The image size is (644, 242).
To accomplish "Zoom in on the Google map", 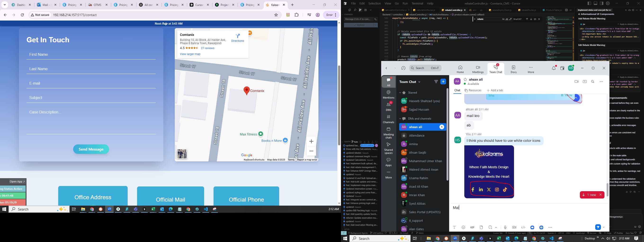I will [311, 142].
